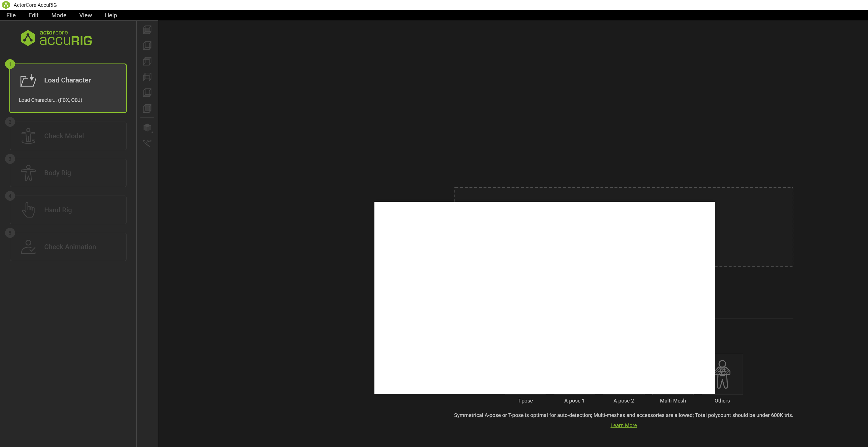Click the Check Animation step button
Viewport: 868px width, 447px height.
(x=68, y=247)
